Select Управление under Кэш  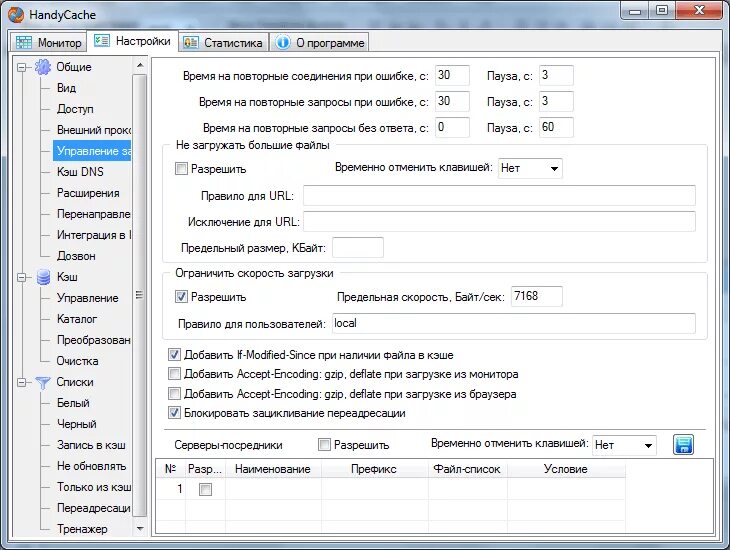(x=88, y=298)
